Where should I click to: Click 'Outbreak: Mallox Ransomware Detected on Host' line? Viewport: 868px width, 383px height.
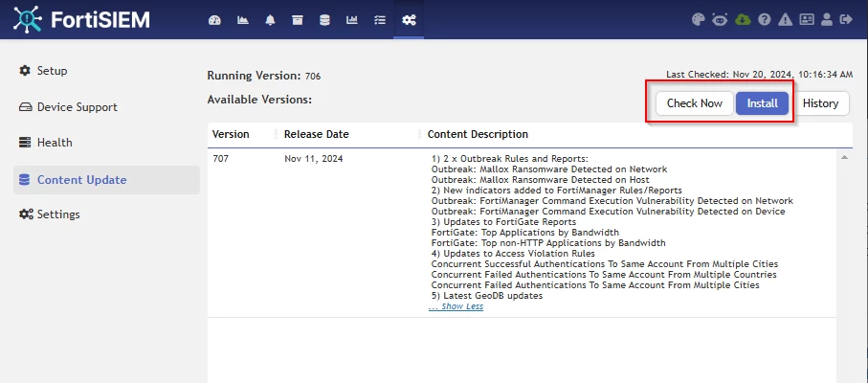(x=541, y=180)
